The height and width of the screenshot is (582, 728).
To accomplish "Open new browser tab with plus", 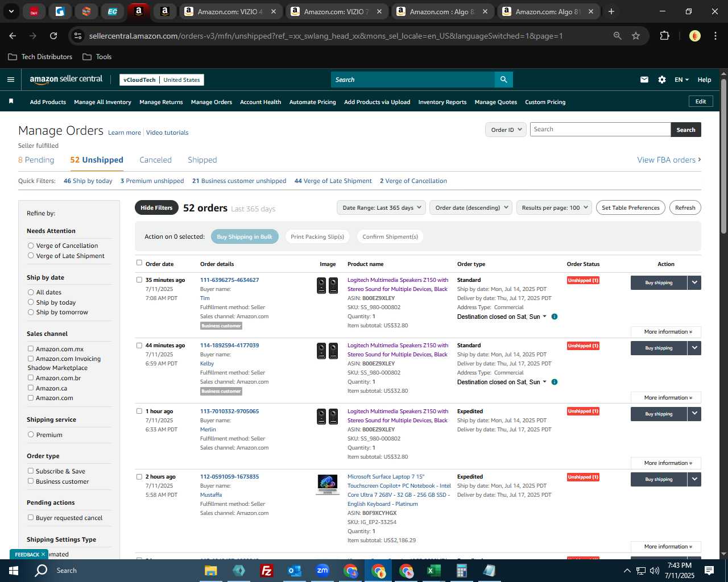I will coord(611,11).
